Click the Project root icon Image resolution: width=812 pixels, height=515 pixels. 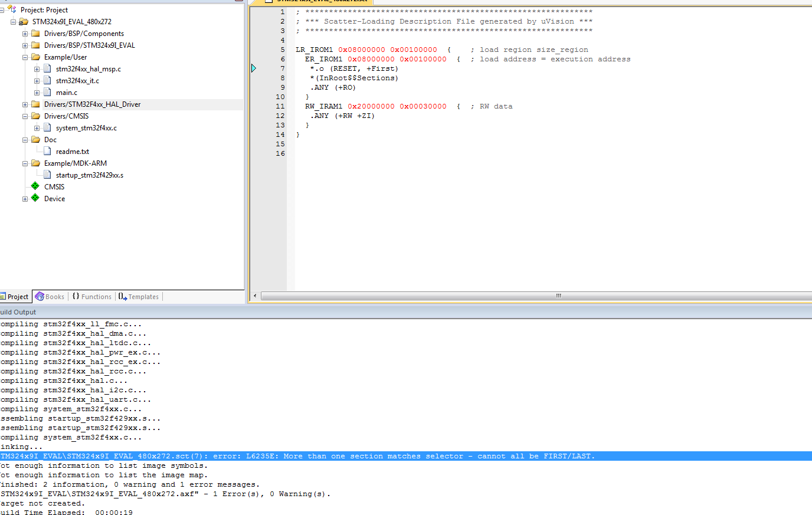[x=12, y=9]
